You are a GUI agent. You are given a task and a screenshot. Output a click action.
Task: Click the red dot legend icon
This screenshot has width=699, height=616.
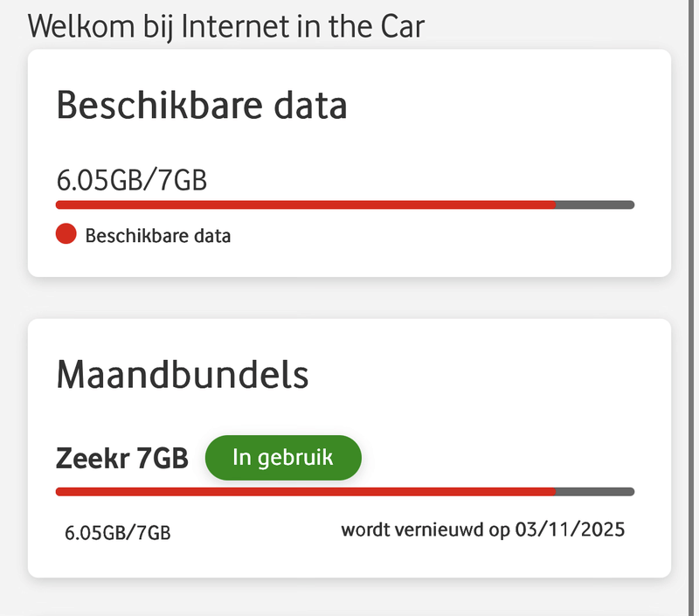click(66, 234)
